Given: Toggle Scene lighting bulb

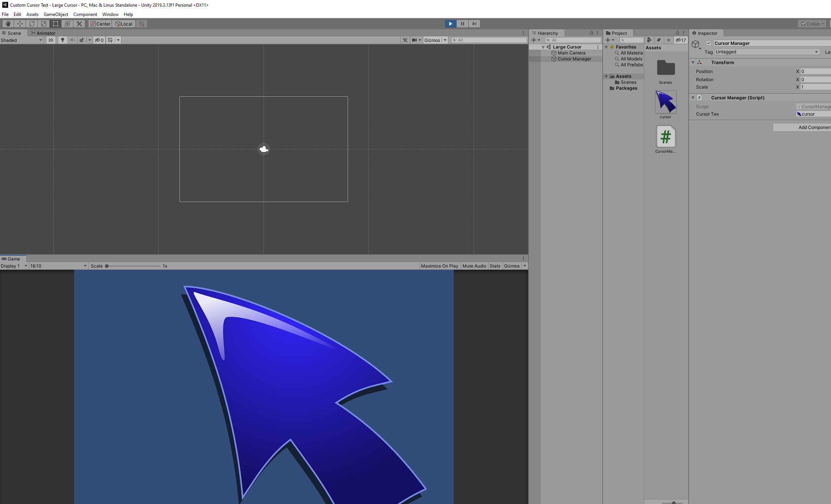Looking at the screenshot, I should click(63, 40).
